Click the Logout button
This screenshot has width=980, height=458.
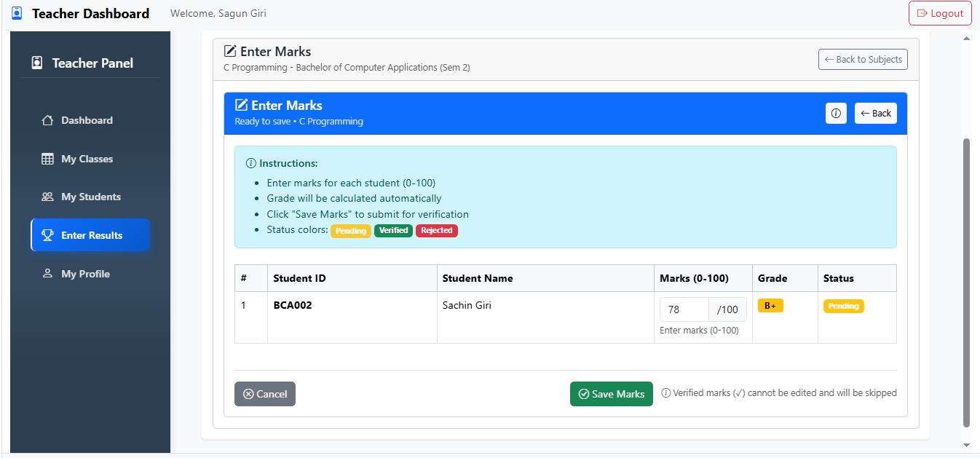(940, 13)
